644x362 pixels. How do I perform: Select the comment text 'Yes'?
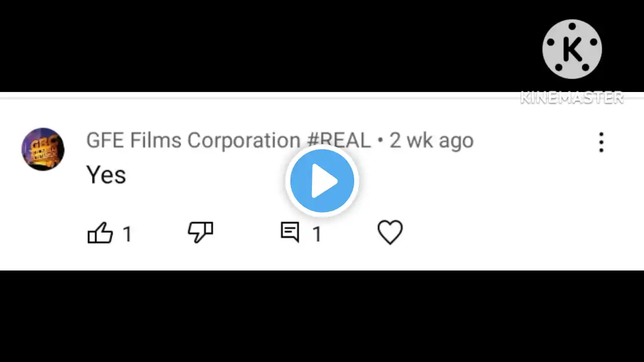(x=106, y=175)
